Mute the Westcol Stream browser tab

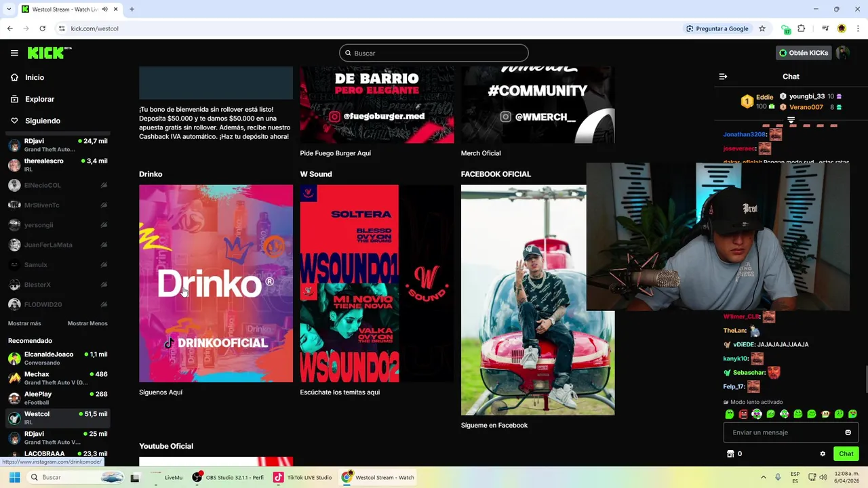(104, 9)
